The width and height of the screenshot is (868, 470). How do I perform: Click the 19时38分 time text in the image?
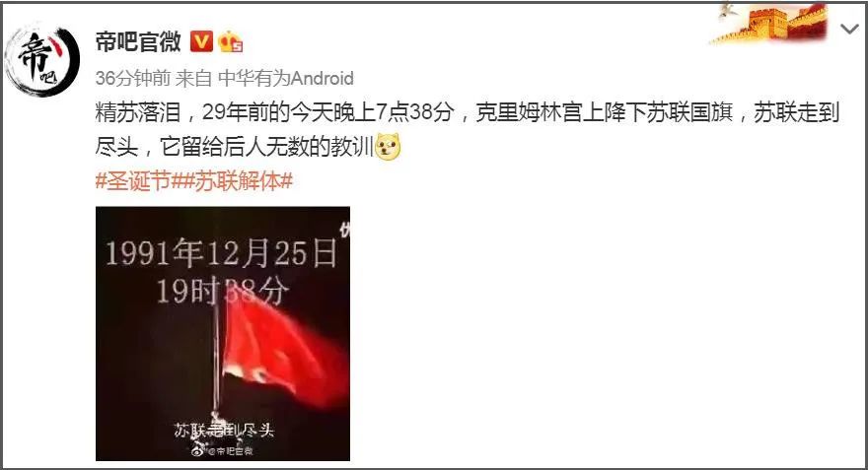pyautogui.click(x=223, y=291)
